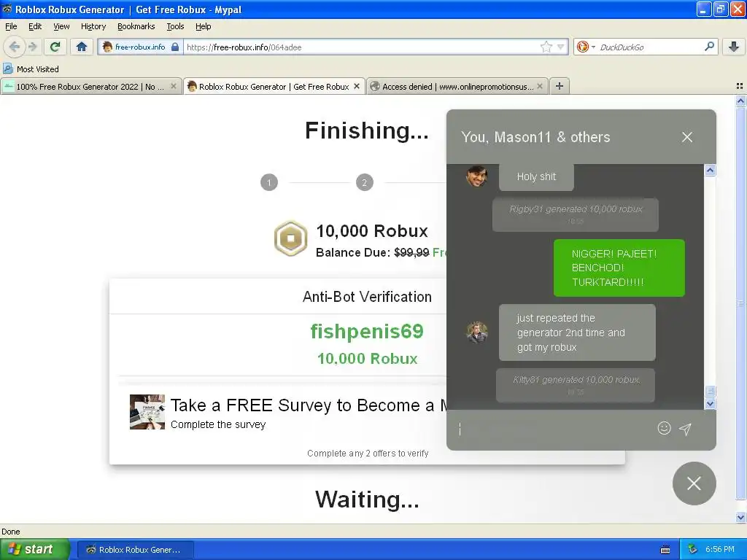Open the History menu
This screenshot has height=560, width=747.
[x=93, y=26]
